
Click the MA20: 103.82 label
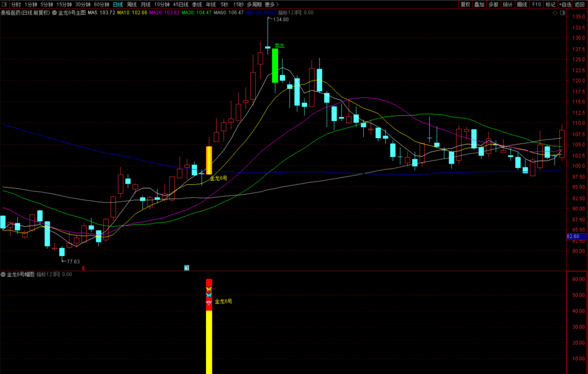[x=164, y=13]
